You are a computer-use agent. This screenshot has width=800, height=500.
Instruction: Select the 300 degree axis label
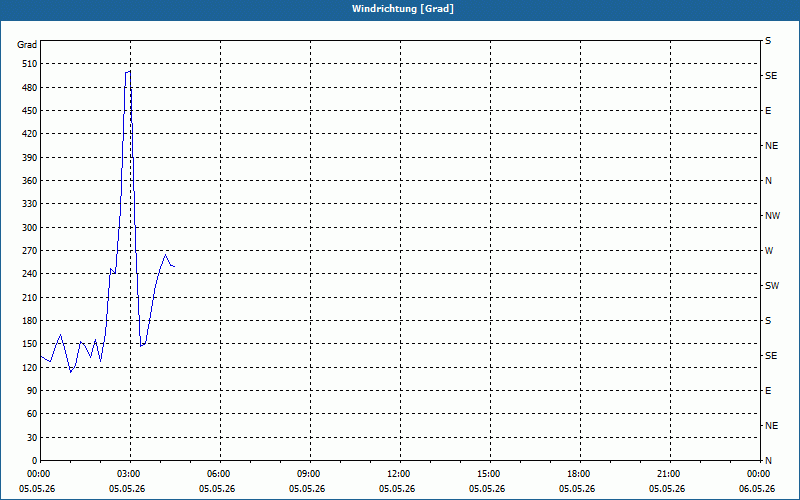tap(30, 228)
